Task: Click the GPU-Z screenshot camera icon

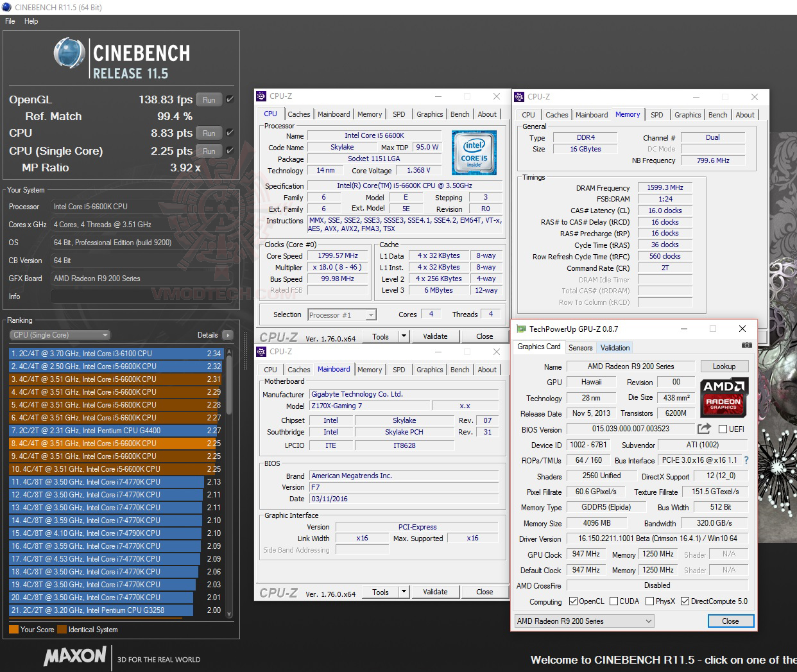Action: (746, 345)
